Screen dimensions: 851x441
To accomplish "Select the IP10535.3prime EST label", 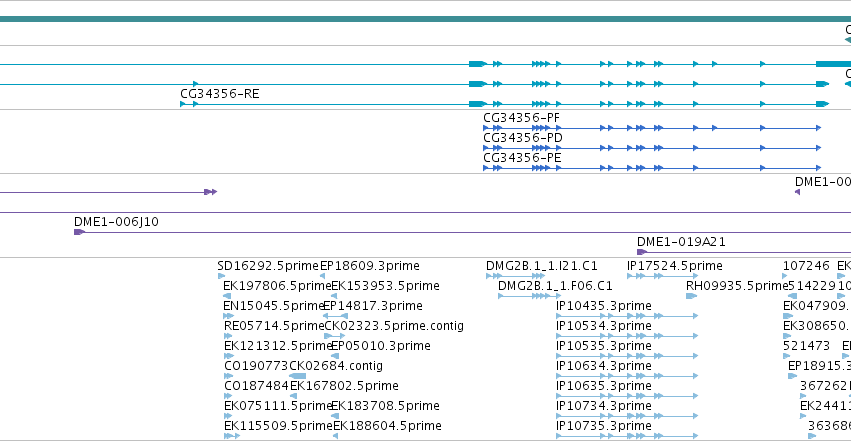I will pos(604,346).
